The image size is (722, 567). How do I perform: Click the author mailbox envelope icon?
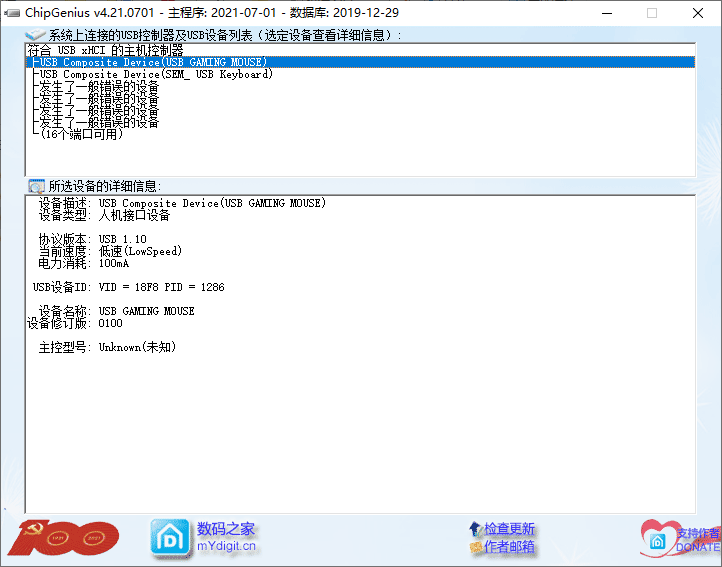[x=475, y=547]
